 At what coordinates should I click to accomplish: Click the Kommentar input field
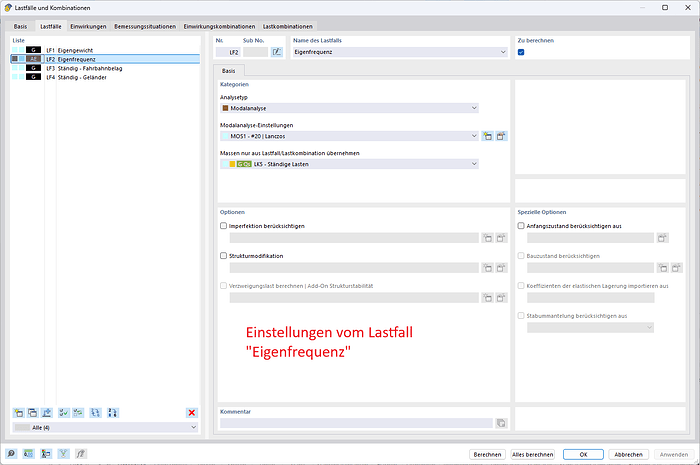coord(356,423)
